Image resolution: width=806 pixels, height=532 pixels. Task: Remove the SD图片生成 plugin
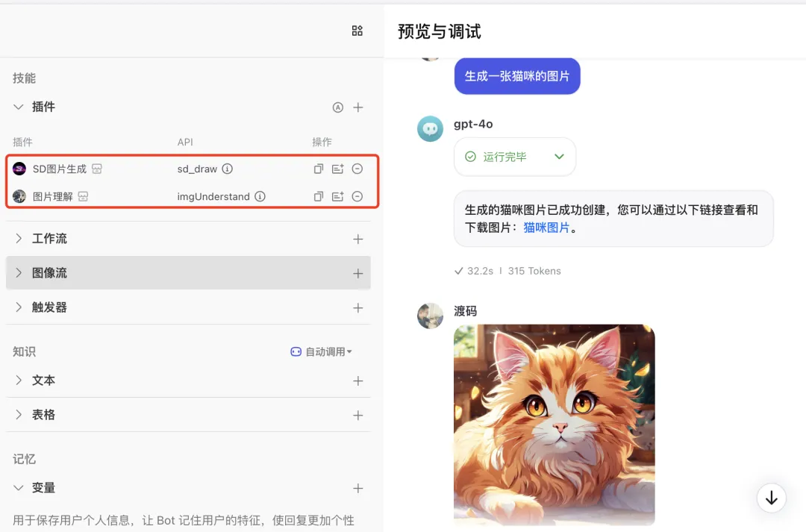[x=357, y=169]
